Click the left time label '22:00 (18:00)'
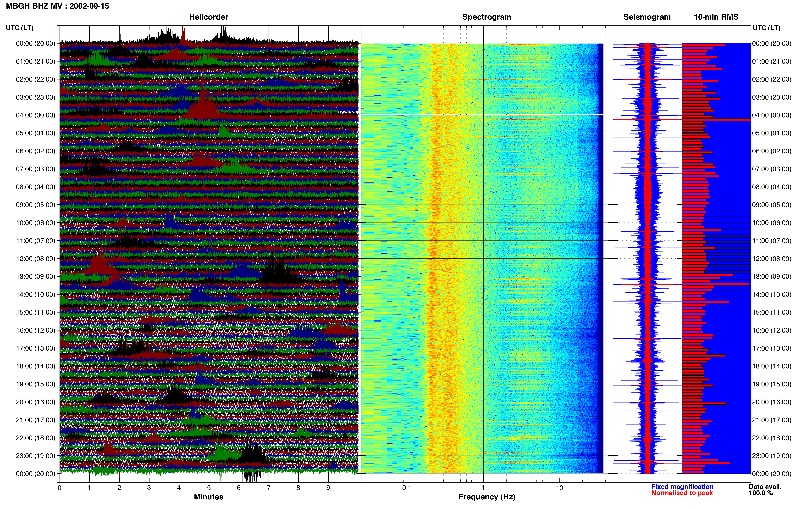The image size is (812, 508). 36,438
